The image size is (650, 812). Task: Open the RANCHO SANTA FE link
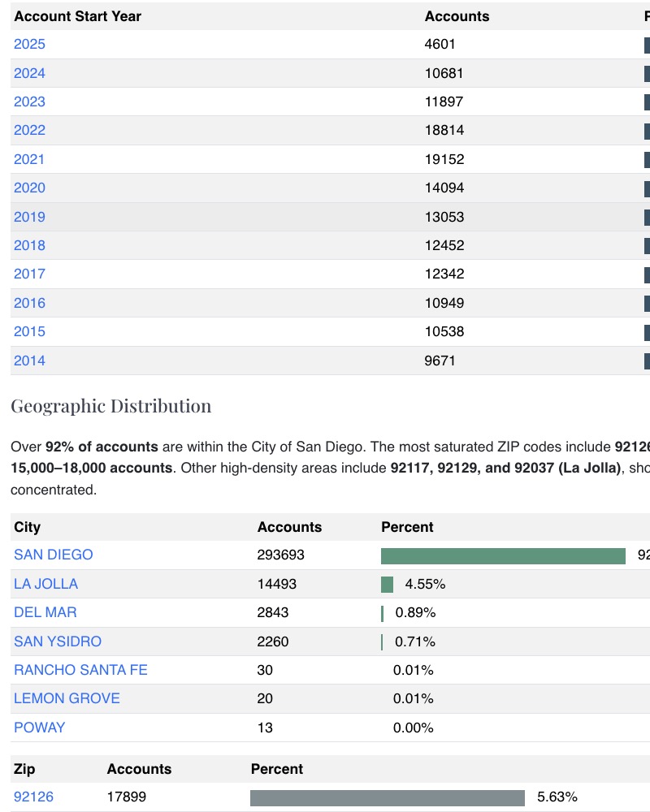(80, 670)
